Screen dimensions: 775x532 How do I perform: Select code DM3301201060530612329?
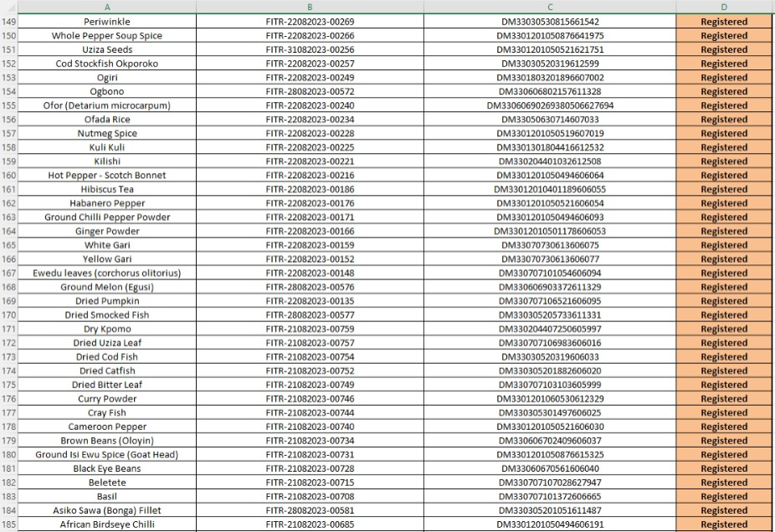click(550, 399)
